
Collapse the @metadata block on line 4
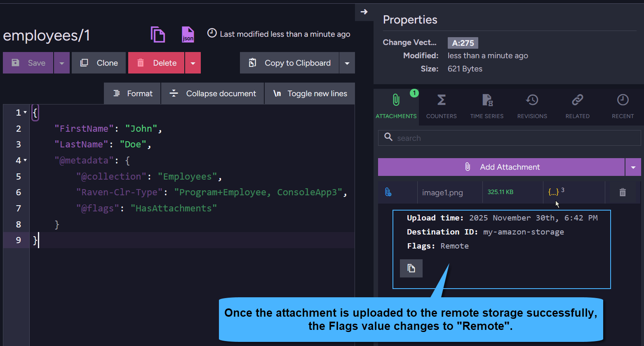(x=24, y=160)
